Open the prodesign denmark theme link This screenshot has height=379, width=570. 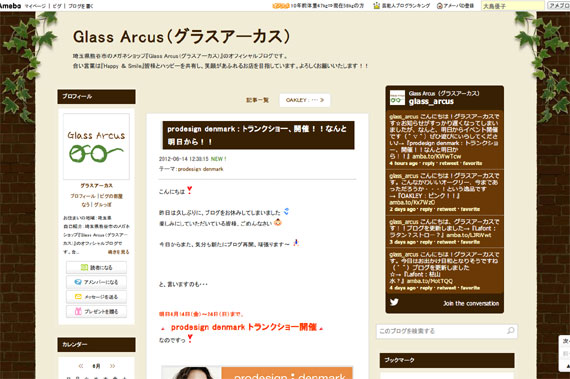[x=201, y=169]
